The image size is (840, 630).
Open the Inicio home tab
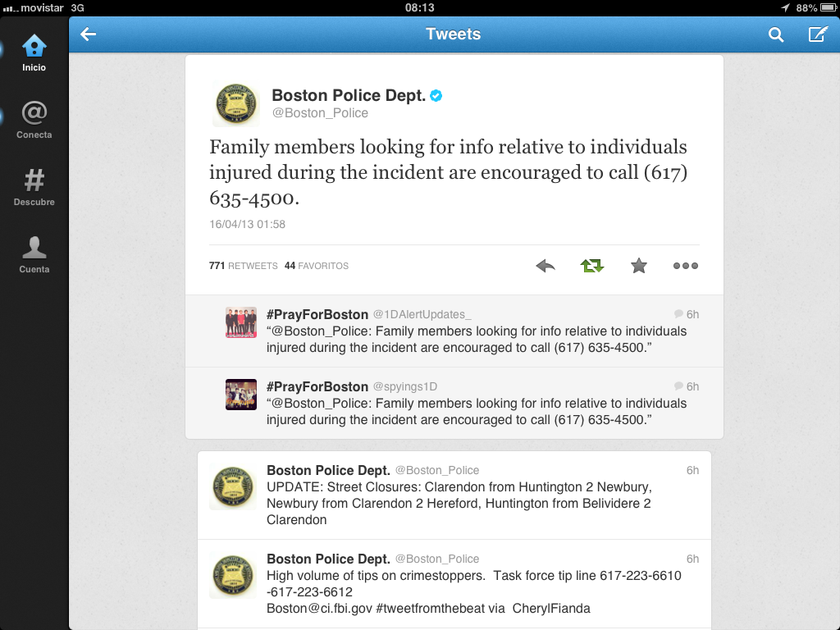34,53
